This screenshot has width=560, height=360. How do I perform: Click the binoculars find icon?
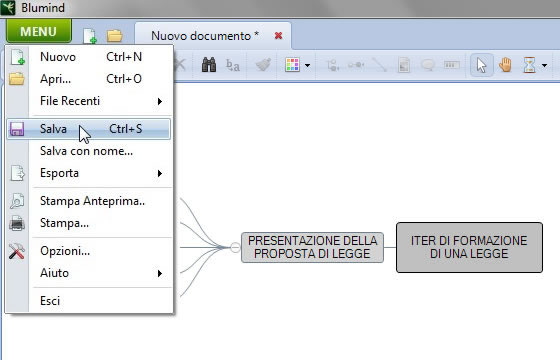click(x=209, y=65)
